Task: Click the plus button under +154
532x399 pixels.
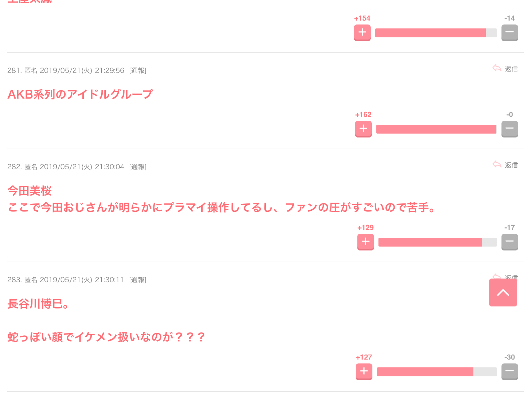Action: click(x=362, y=33)
